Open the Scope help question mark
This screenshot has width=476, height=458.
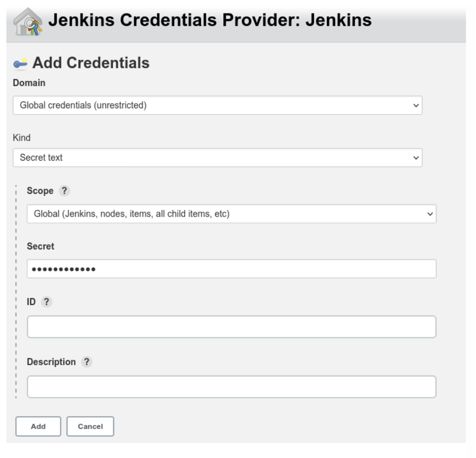[x=64, y=191]
